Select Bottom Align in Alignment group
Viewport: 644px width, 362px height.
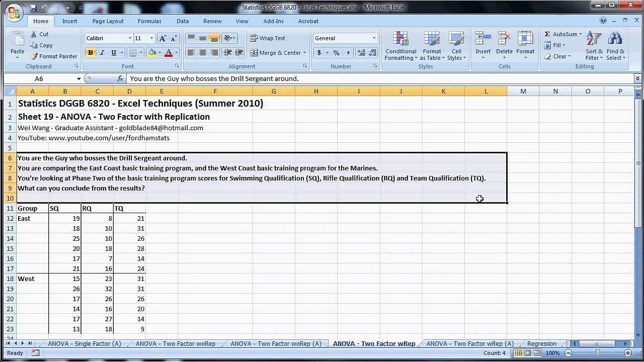214,38
